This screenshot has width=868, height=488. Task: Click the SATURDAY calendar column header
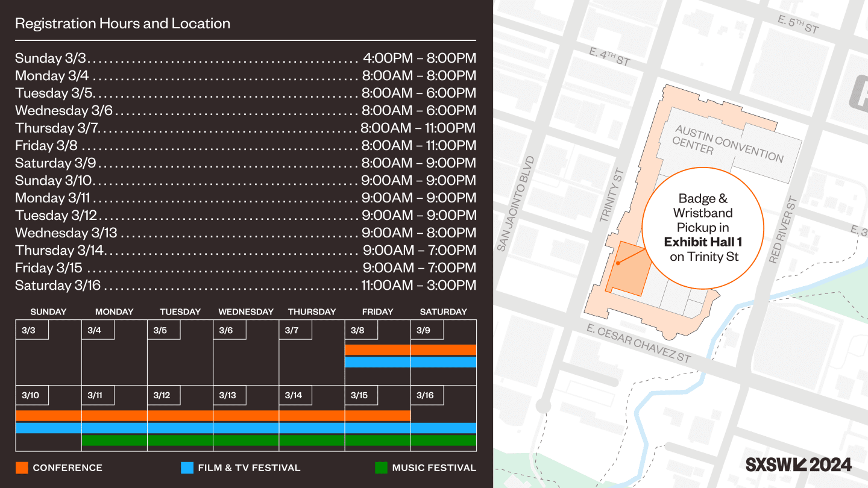[444, 312]
